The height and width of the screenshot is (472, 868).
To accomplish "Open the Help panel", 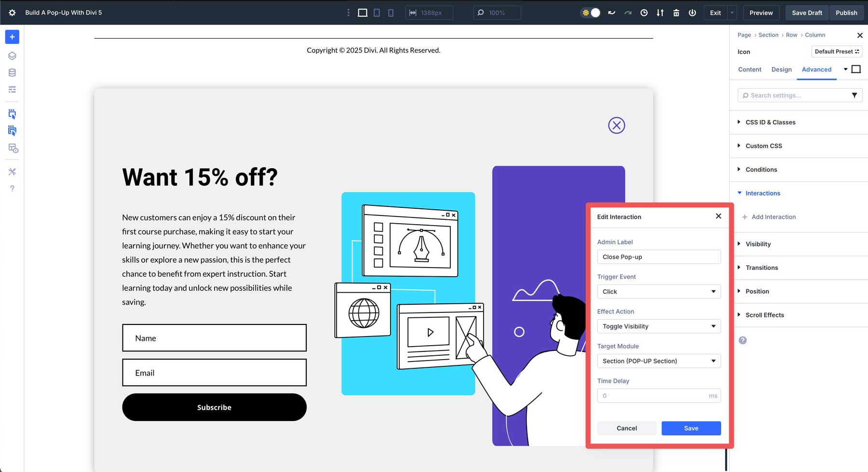I will pos(12,188).
